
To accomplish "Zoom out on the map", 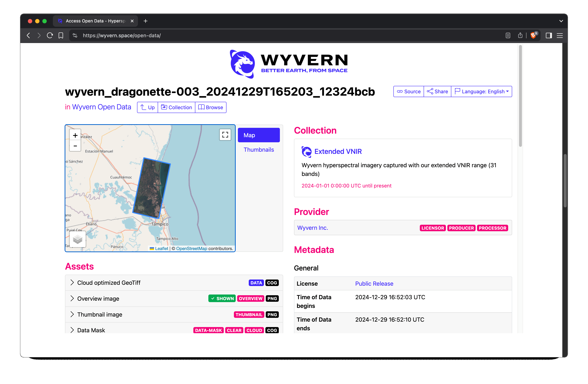I will 75,146.
